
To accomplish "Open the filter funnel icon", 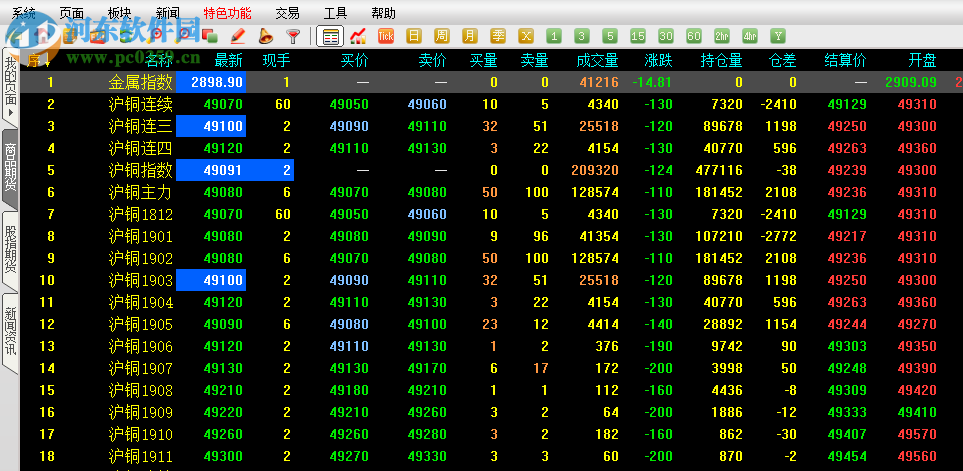I will 293,36.
